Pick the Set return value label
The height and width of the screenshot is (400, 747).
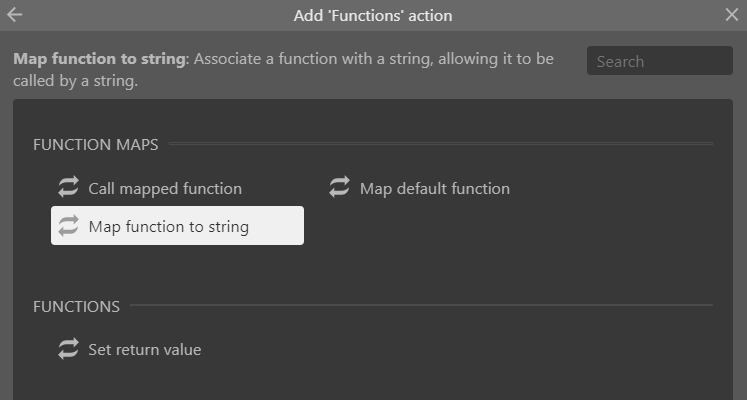[145, 350]
